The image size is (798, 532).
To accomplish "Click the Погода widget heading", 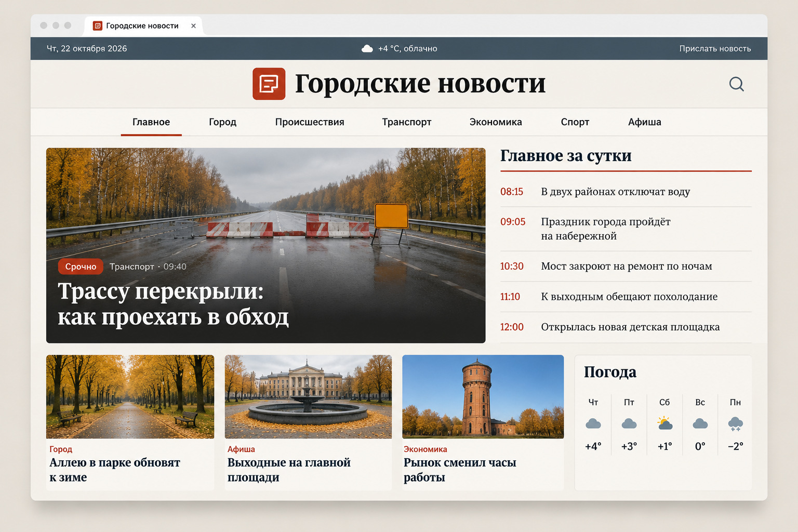I will click(610, 372).
